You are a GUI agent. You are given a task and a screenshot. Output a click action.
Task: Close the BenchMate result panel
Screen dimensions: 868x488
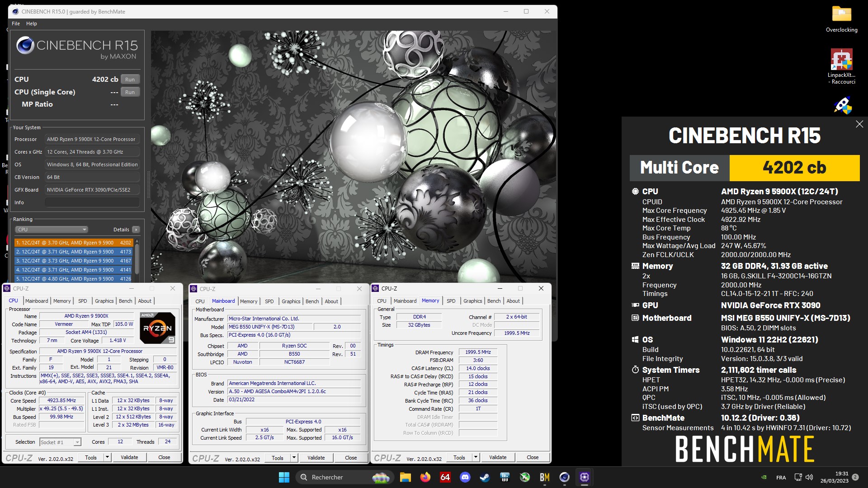tap(859, 124)
